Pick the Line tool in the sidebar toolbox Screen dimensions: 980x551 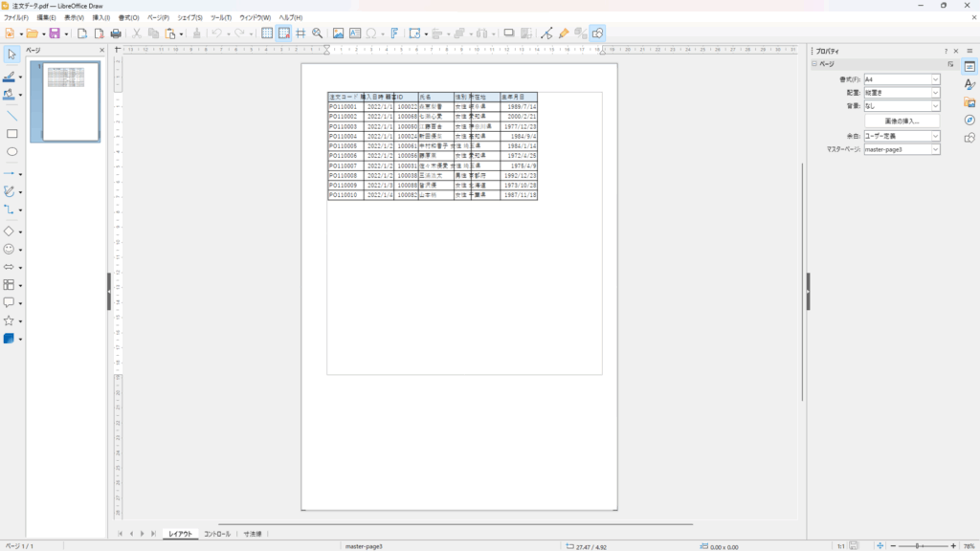(12, 115)
